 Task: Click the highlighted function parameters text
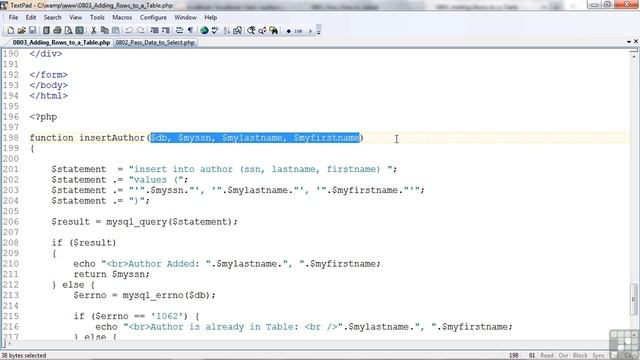(x=255, y=138)
